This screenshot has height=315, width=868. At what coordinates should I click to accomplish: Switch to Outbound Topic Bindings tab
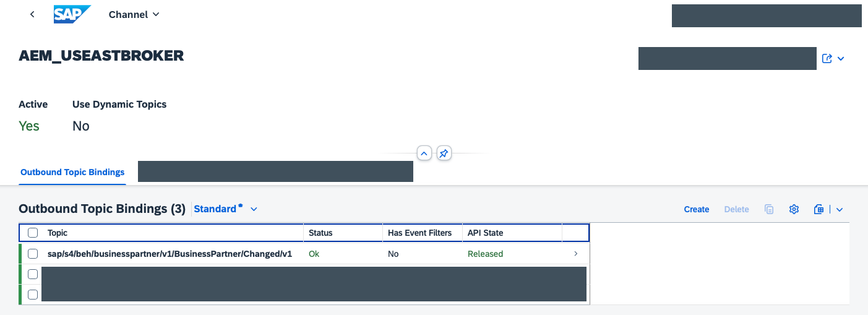pyautogui.click(x=72, y=172)
